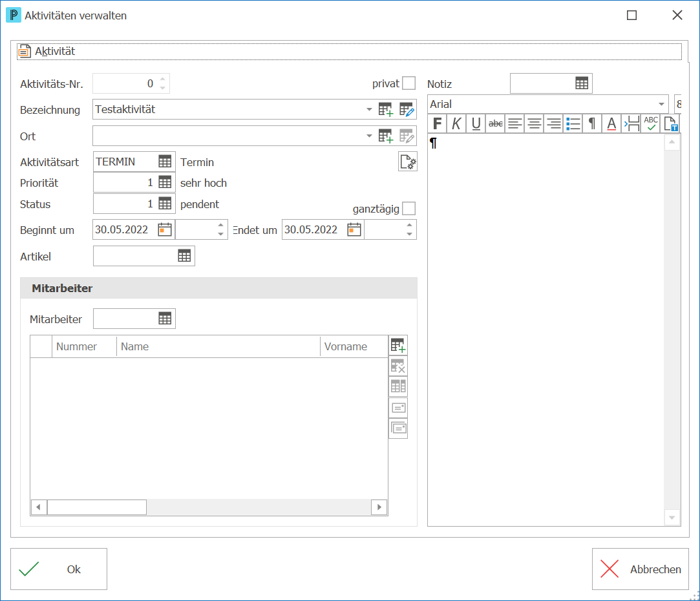Expand the Bezeichnung dropdown

click(x=369, y=109)
